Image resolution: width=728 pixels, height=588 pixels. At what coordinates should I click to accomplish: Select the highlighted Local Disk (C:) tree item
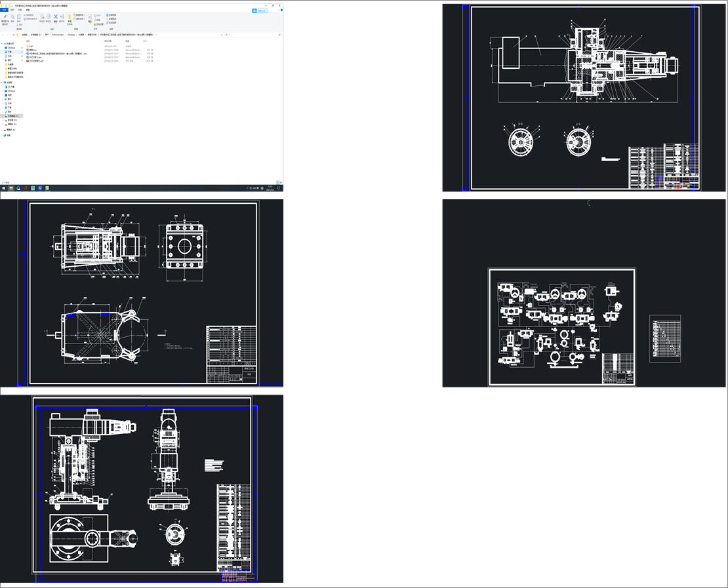point(13,116)
